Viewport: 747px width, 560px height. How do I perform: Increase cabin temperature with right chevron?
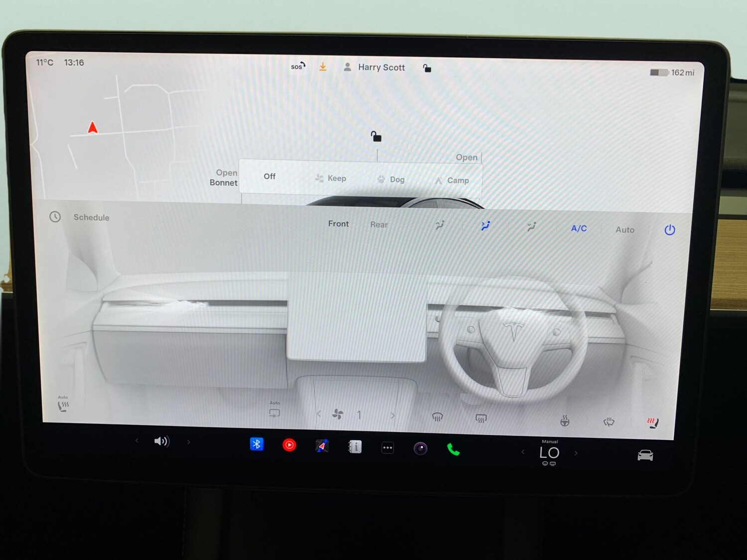click(576, 453)
